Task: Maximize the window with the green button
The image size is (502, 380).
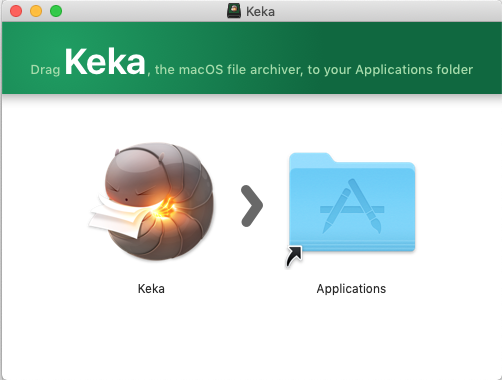Action: 56,11
